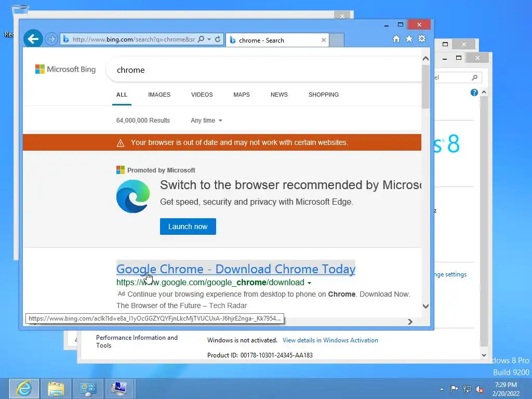The image size is (532, 399).
Task: Expand the arrow beside the google.com URL
Action: click(x=310, y=283)
